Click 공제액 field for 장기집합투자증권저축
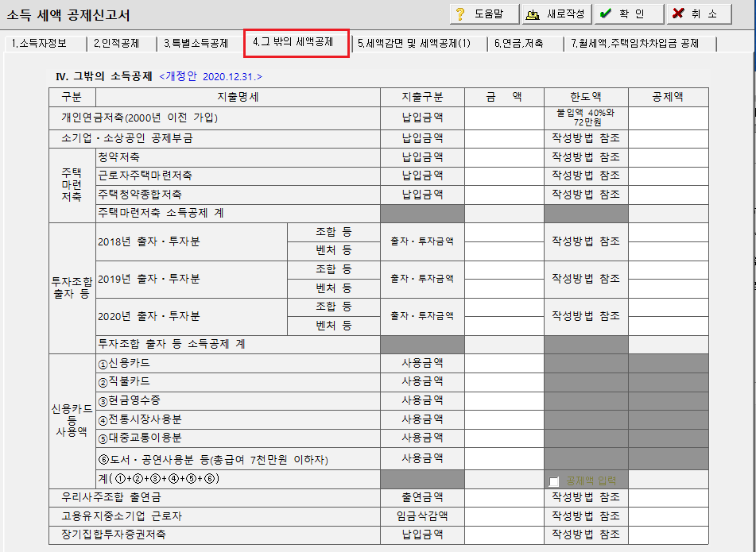The height and width of the screenshot is (552, 756). (669, 535)
